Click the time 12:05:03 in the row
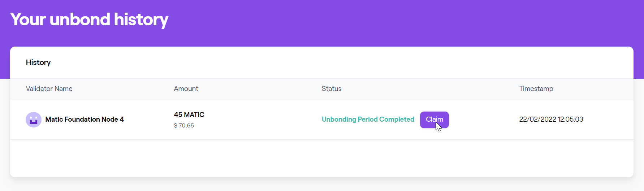The width and height of the screenshot is (644, 191). [x=571, y=120]
